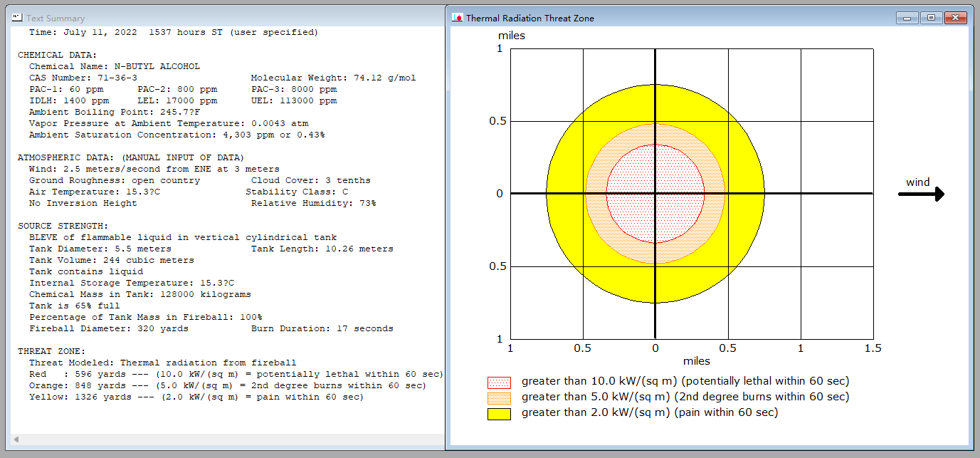
Task: Click the 'Red : 596 yards' line
Action: (x=236, y=374)
